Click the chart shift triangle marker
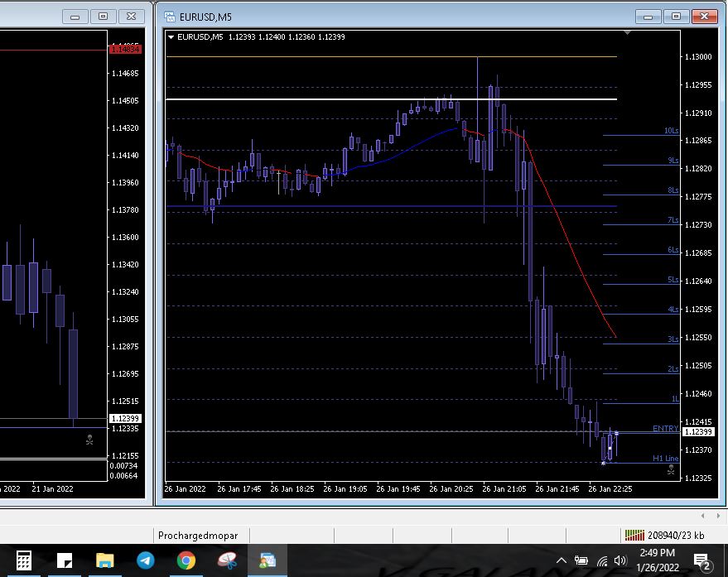728x577 pixels. tap(628, 34)
